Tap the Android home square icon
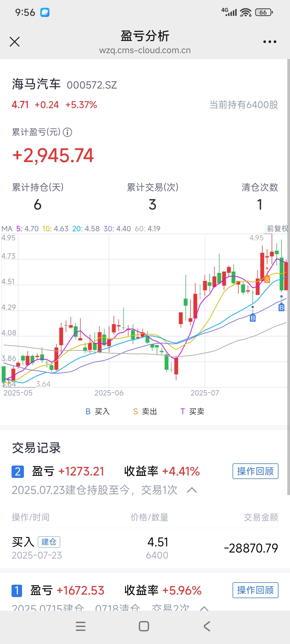Image resolution: width=290 pixels, height=644 pixels. (144, 626)
